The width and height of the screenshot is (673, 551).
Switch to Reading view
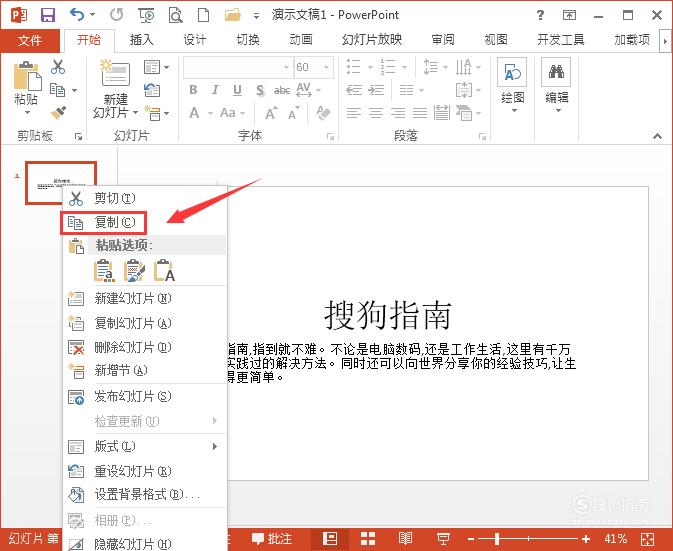pos(406,539)
